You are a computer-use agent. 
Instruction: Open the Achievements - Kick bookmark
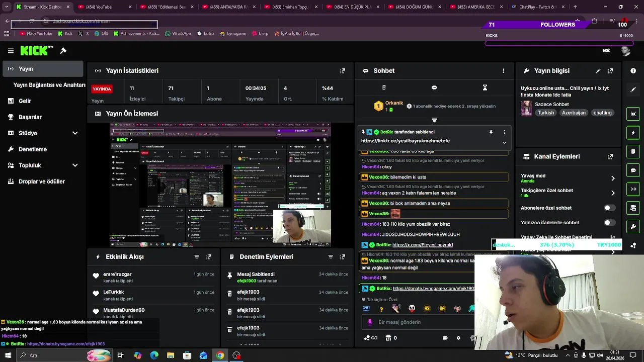tap(136, 34)
